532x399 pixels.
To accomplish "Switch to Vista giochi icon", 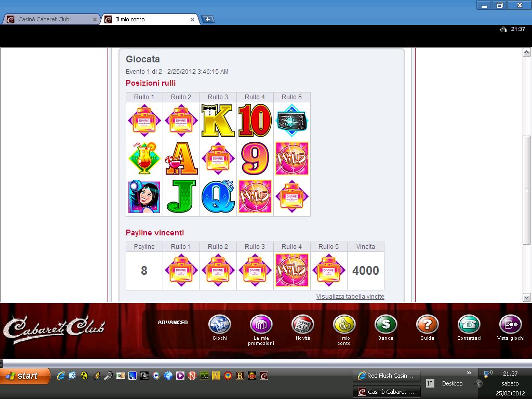I will pyautogui.click(x=511, y=325).
